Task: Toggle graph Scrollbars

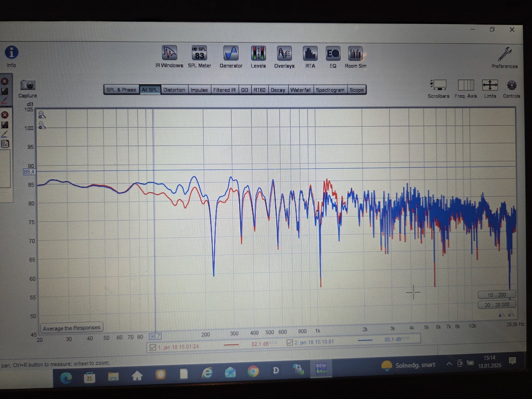Action: pyautogui.click(x=439, y=85)
